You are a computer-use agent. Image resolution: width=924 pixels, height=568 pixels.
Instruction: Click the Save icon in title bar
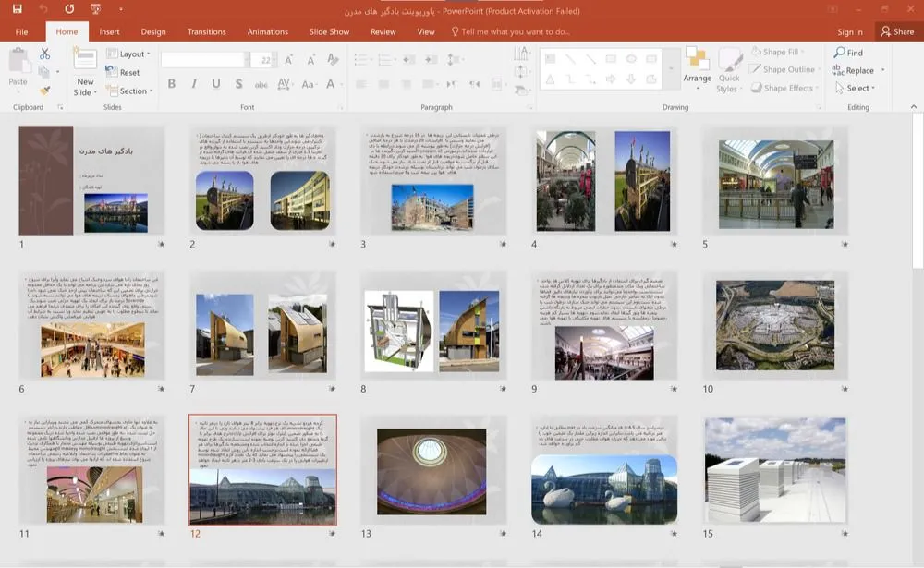(17, 9)
